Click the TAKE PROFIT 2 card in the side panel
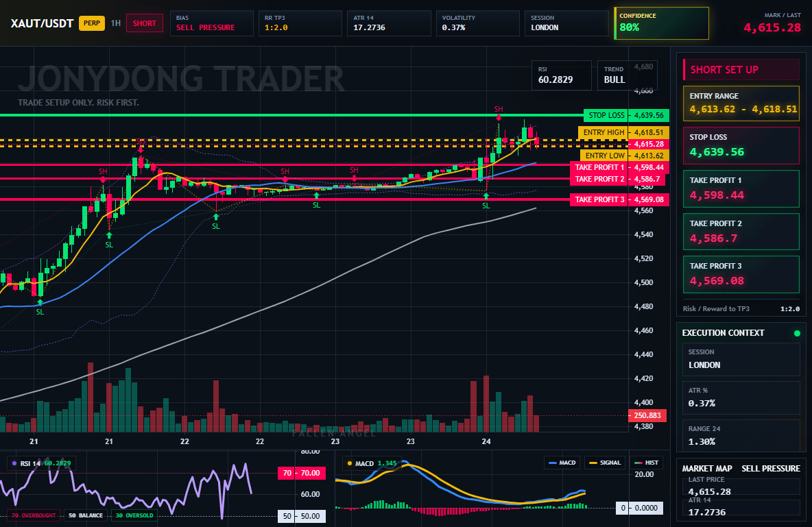Screen dimensions: 812x527 click(x=741, y=232)
